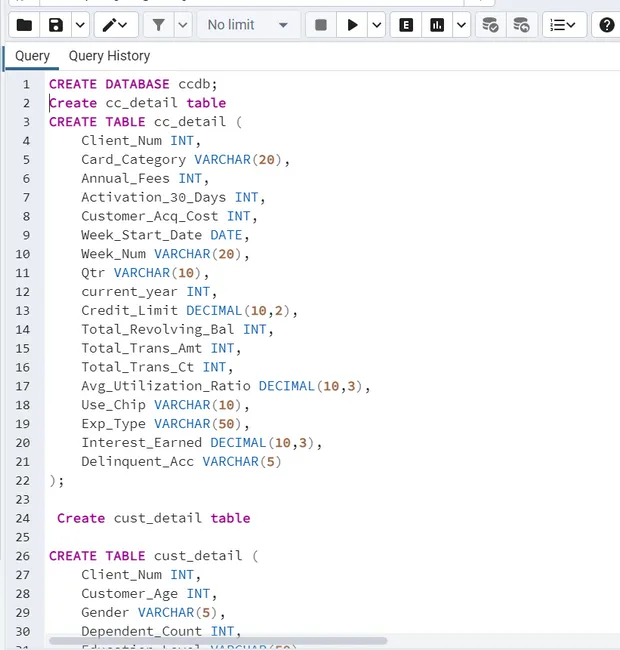Click the 'Qtr VARCHAR(10),' line
The height and width of the screenshot is (650, 620).
pos(145,273)
